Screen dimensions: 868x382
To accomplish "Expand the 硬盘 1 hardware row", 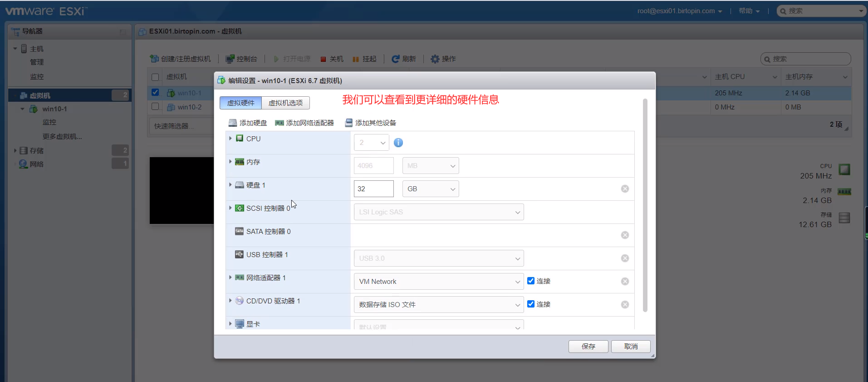I will 230,185.
